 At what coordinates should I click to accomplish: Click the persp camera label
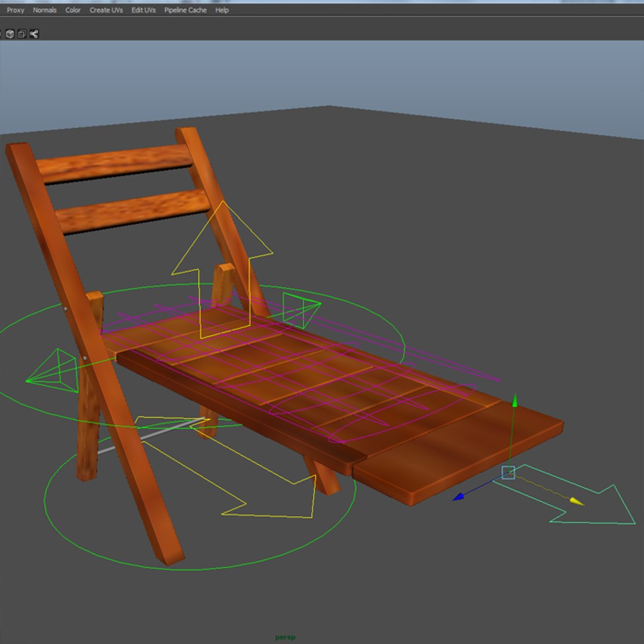tap(285, 637)
